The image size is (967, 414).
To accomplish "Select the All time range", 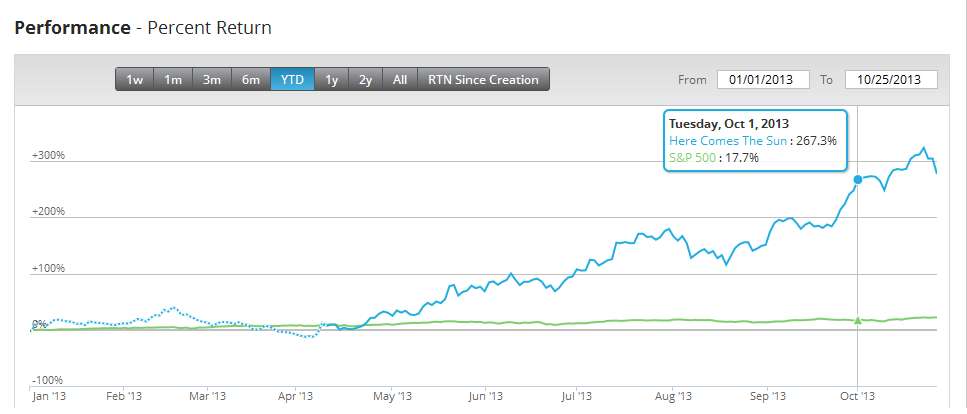I will coord(400,80).
